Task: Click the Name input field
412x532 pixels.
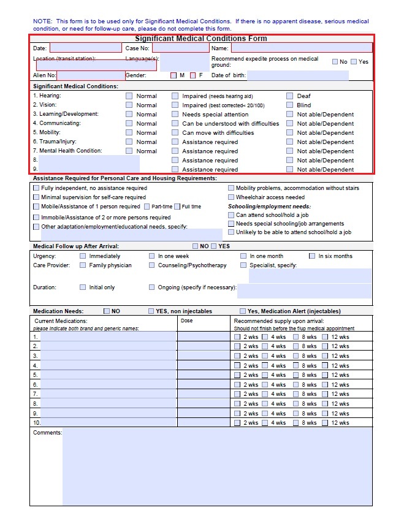Action: pyautogui.click(x=301, y=48)
